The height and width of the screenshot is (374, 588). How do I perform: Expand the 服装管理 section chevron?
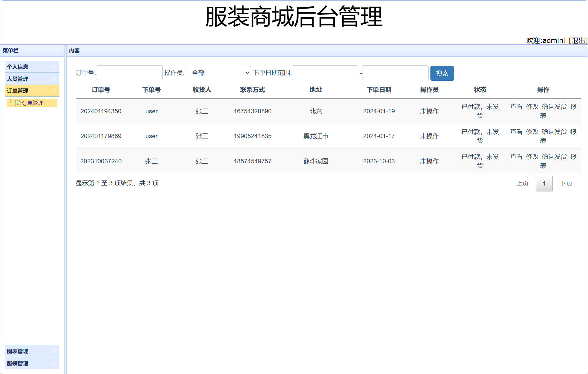54,363
